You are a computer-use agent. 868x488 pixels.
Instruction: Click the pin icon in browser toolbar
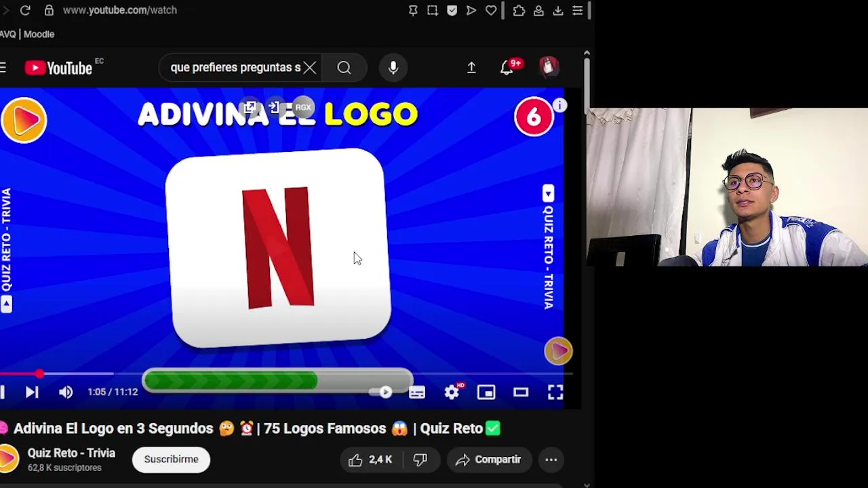(x=413, y=10)
